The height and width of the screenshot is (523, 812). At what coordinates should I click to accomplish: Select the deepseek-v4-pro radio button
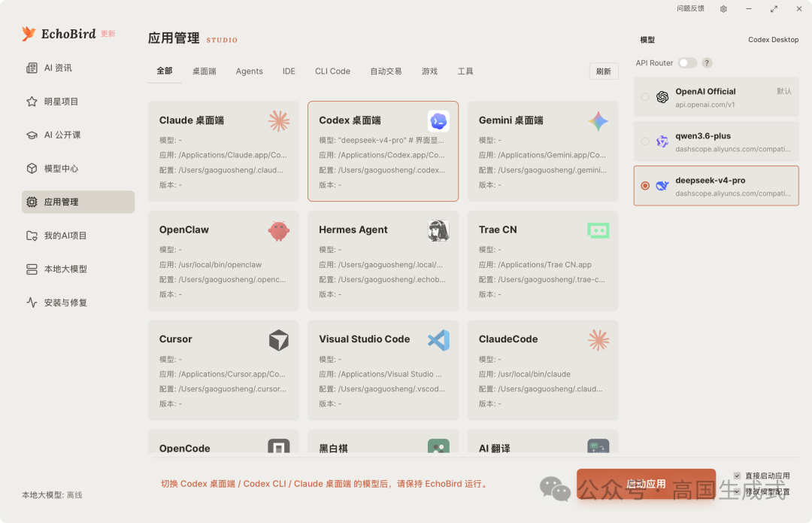pos(645,186)
